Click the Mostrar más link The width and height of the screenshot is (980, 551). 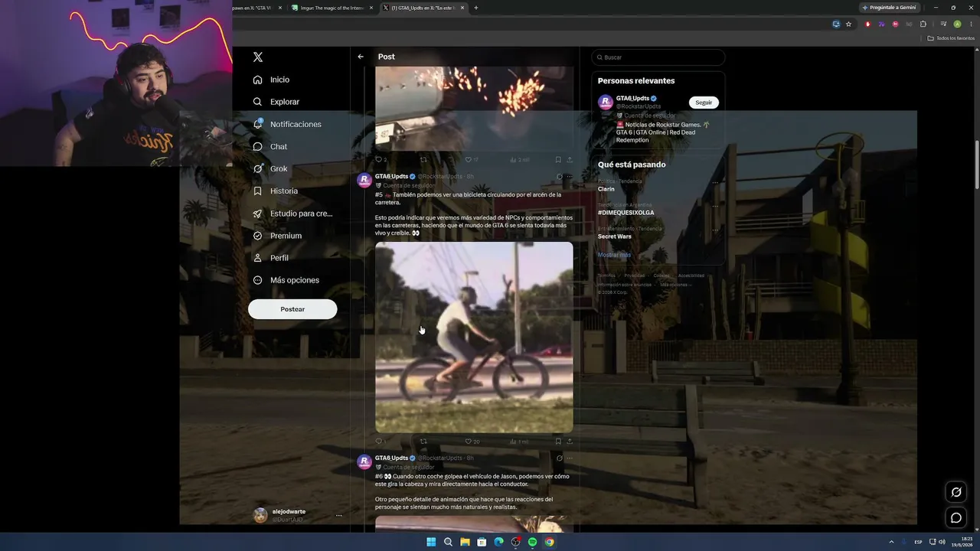(x=614, y=255)
